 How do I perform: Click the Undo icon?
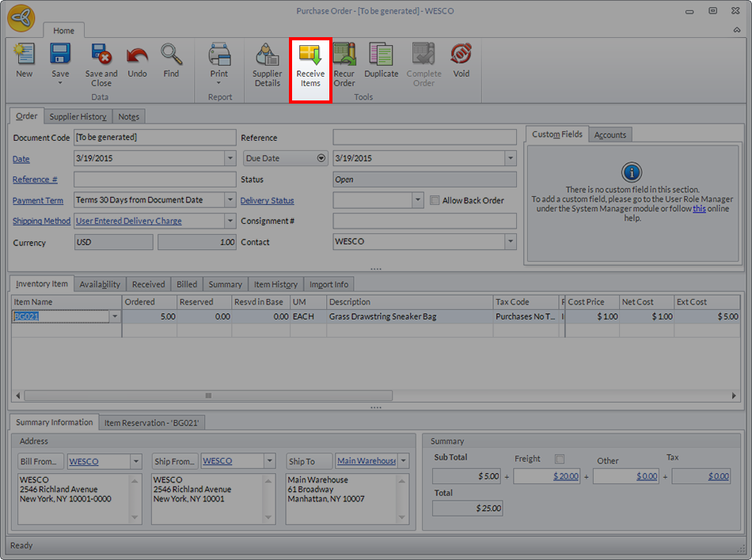137,62
